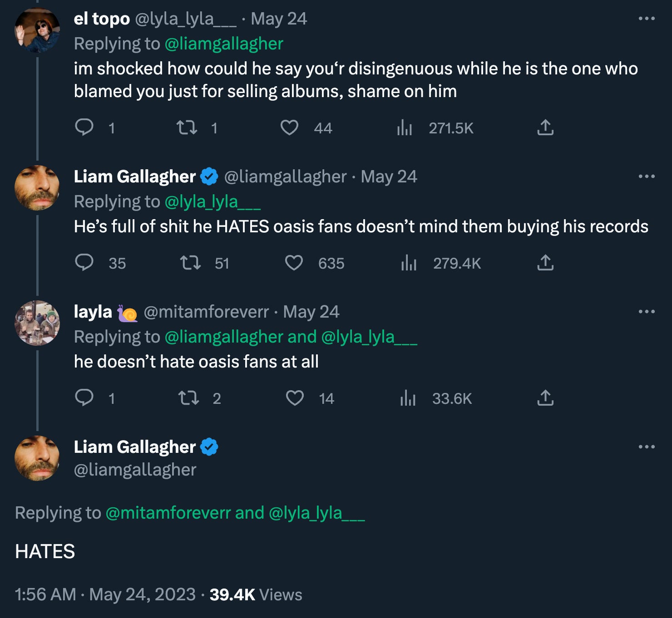Image resolution: width=672 pixels, height=618 pixels.
Task: Open more options on layla's tweet
Action: coord(646,312)
